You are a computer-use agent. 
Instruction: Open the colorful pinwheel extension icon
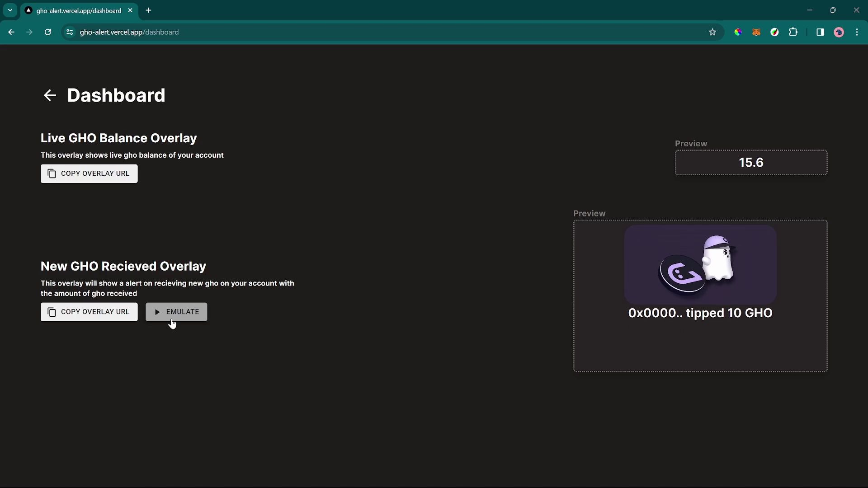pos(738,32)
